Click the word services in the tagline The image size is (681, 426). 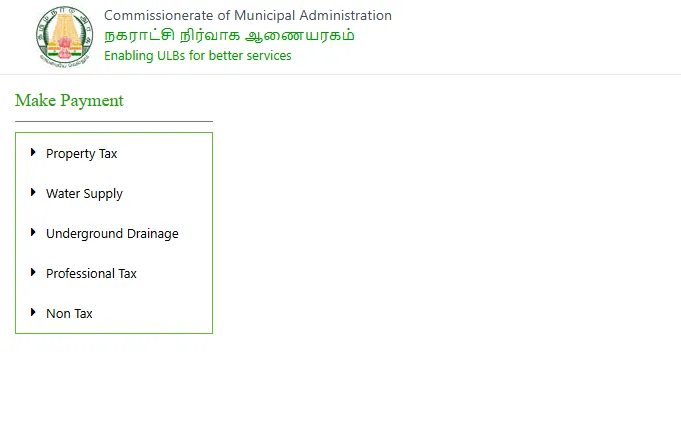tap(267, 56)
